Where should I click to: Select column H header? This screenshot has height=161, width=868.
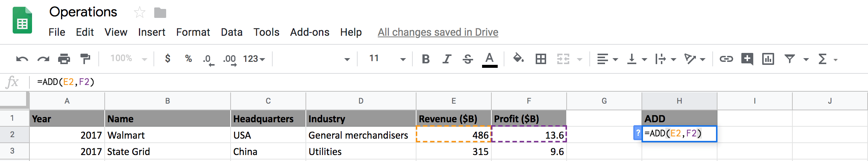pos(679,101)
